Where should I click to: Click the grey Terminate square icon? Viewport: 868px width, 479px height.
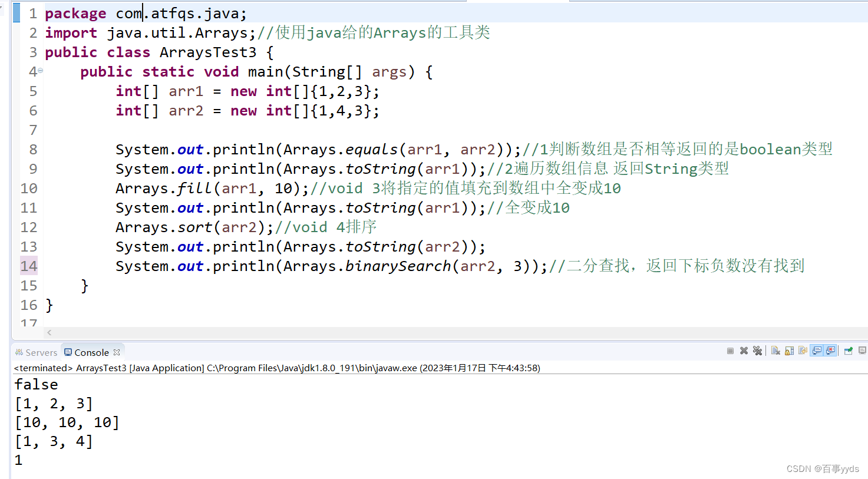[x=730, y=351]
